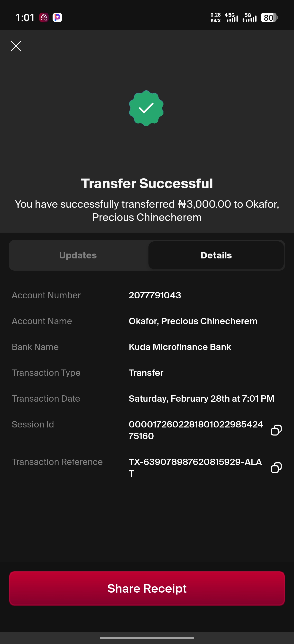Image resolution: width=294 pixels, height=644 pixels.
Task: Tap the account name Okafor, Precious Chinecherem
Action: 193,321
